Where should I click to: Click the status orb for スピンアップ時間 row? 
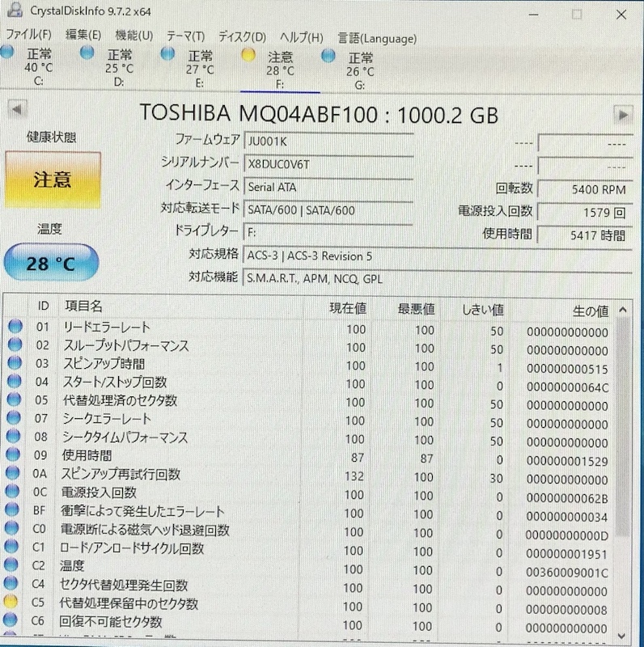[15, 362]
